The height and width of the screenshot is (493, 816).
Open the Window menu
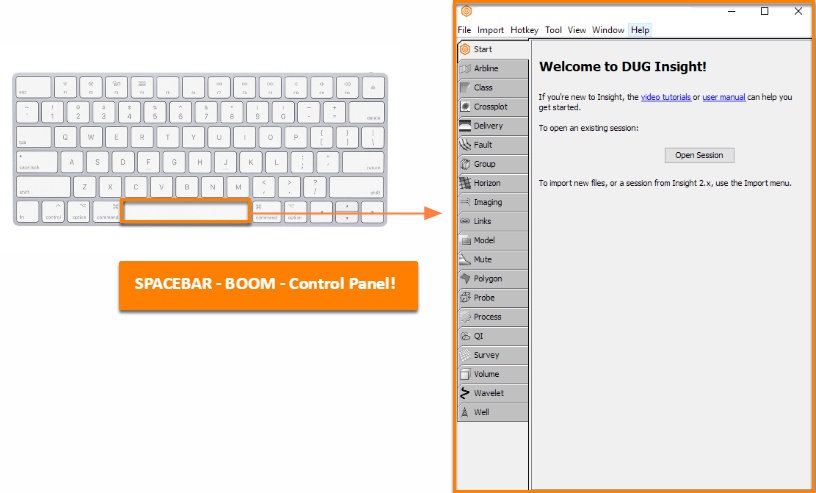[608, 30]
